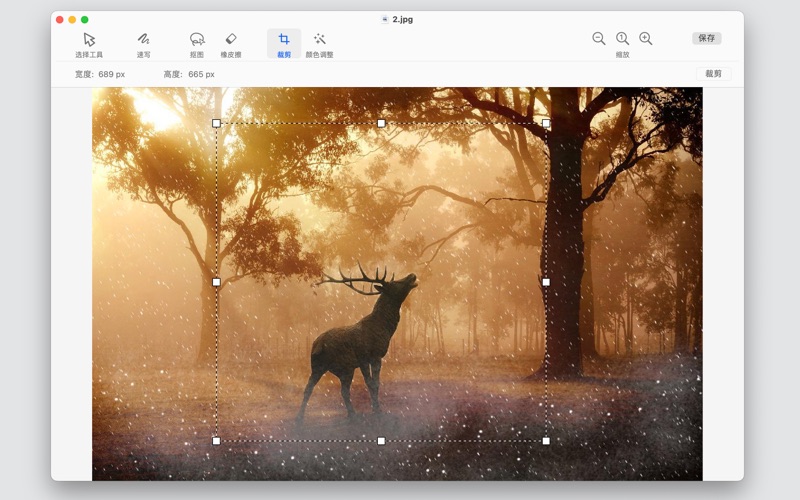Reset zoom to actual size
The image size is (800, 500).
622,39
